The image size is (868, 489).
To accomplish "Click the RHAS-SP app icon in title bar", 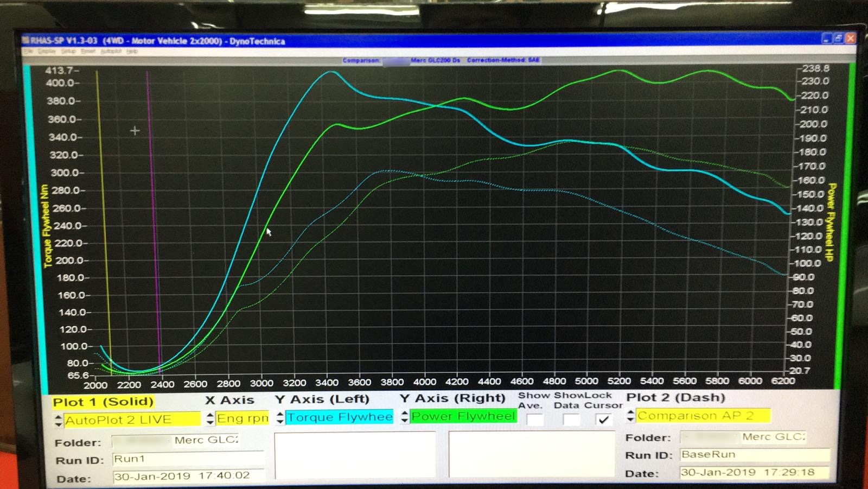I will point(25,40).
